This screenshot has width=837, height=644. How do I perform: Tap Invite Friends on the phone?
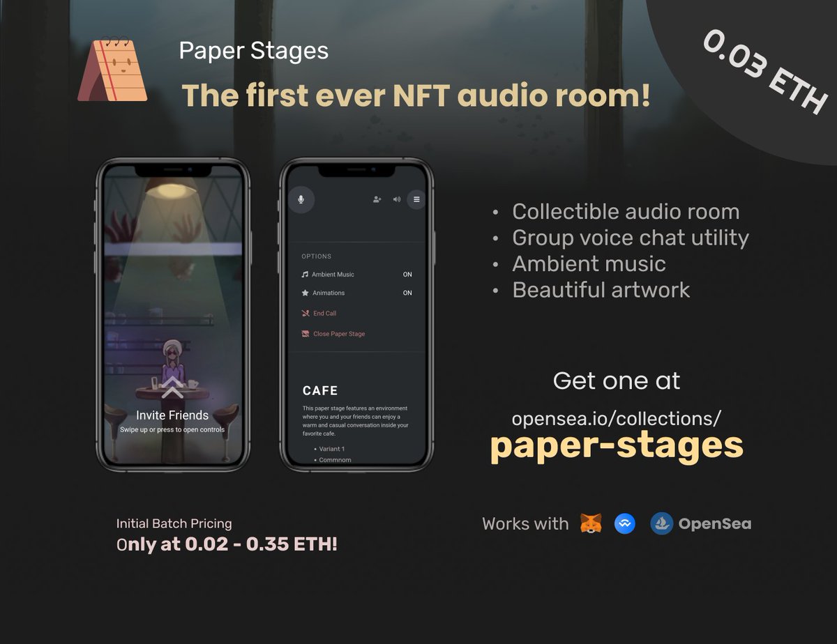pyautogui.click(x=172, y=415)
